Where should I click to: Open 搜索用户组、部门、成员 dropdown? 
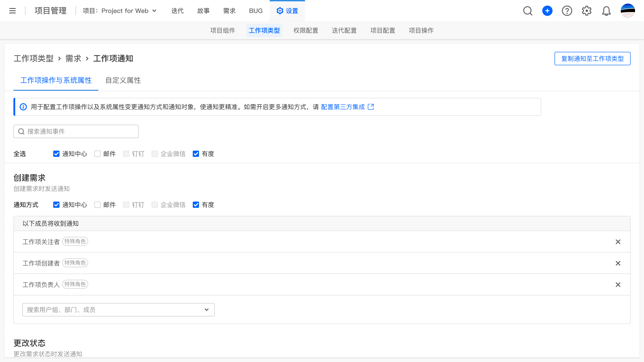[118, 309]
